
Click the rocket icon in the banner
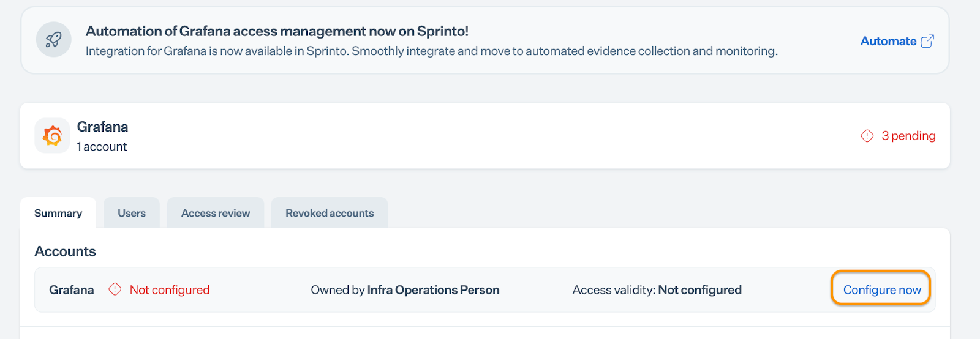click(54, 40)
